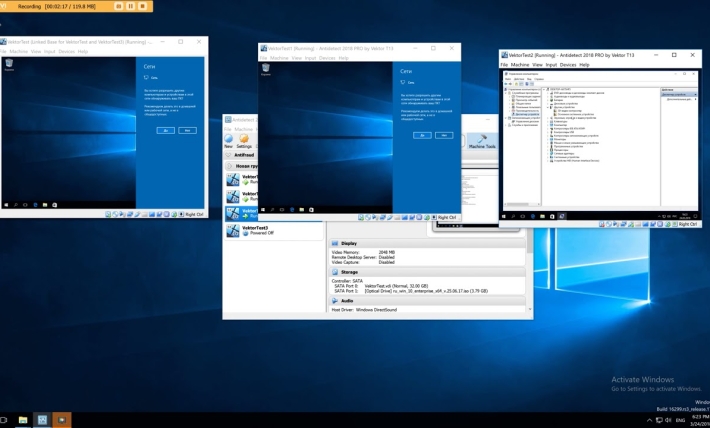The image size is (710, 428).
Task: Click Computer Management taskbar icon in VektorTest2 guest
Action: 561,216
